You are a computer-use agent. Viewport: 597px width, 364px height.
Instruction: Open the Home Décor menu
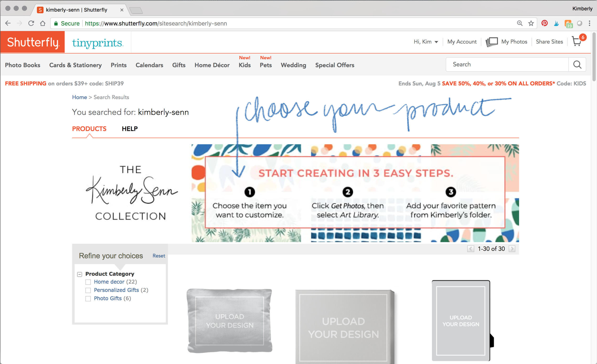point(212,65)
